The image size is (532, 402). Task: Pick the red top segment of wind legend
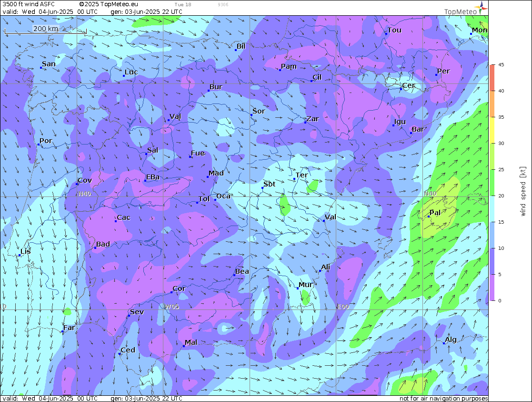pyautogui.click(x=492, y=77)
